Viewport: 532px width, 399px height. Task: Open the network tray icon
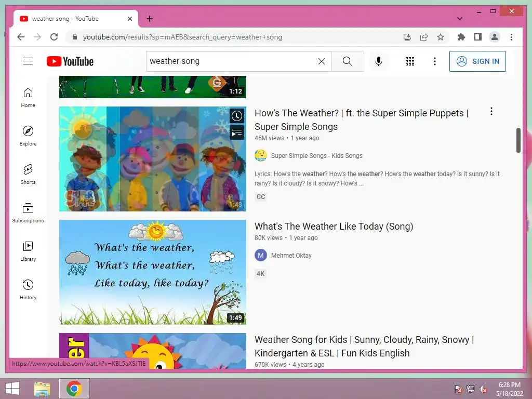(471, 389)
